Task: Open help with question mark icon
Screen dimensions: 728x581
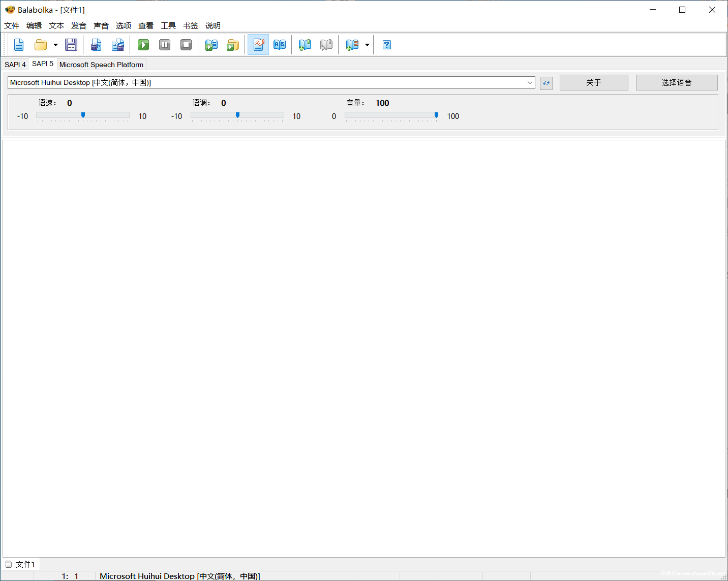Action: click(387, 45)
